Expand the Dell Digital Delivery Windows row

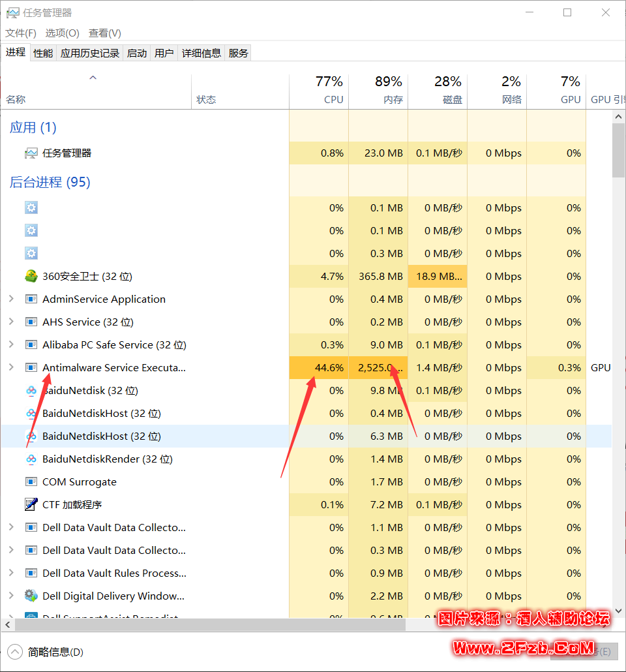pyautogui.click(x=11, y=596)
